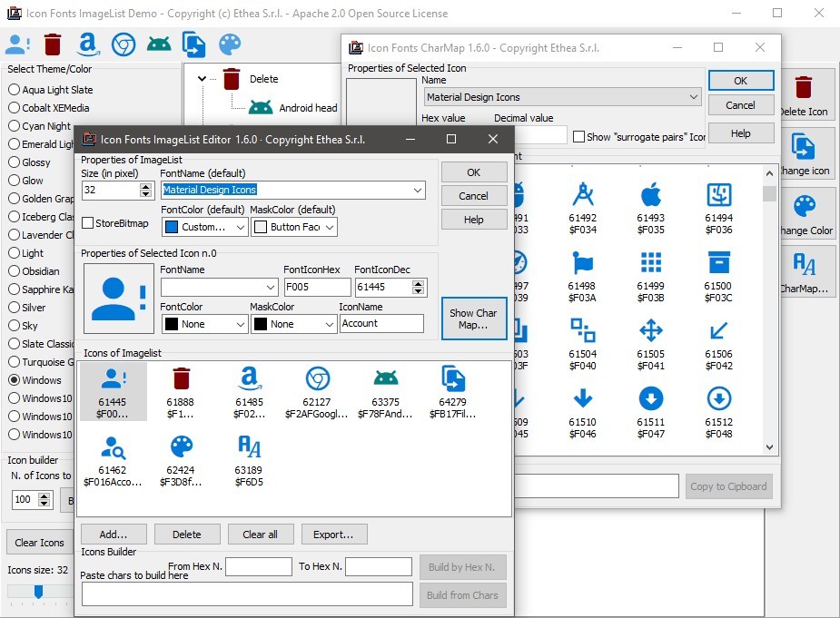
Task: Enable the StoreBitmap checkbox
Action: click(88, 223)
